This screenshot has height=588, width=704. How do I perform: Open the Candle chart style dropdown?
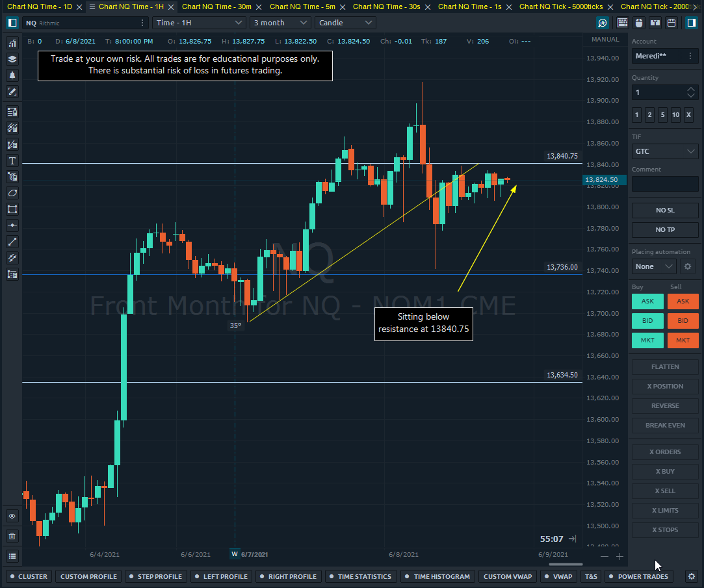pyautogui.click(x=345, y=23)
